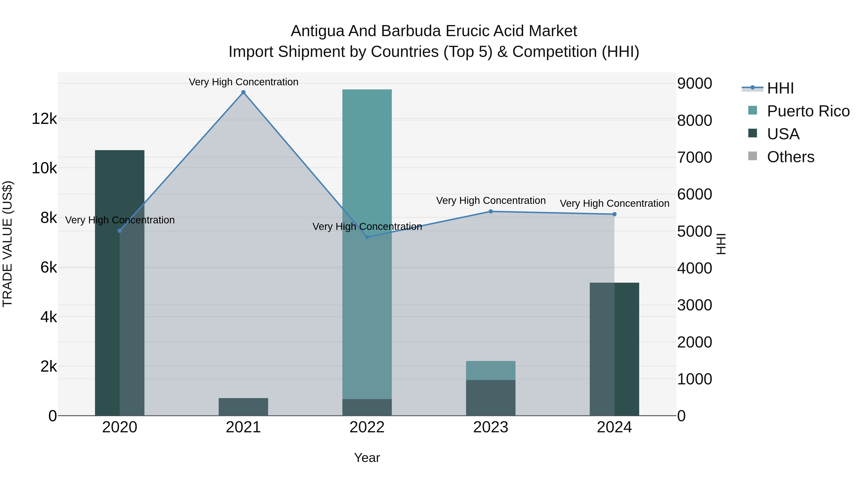Click the 4k left axis tick
The width and height of the screenshot is (868, 488).
(x=48, y=317)
